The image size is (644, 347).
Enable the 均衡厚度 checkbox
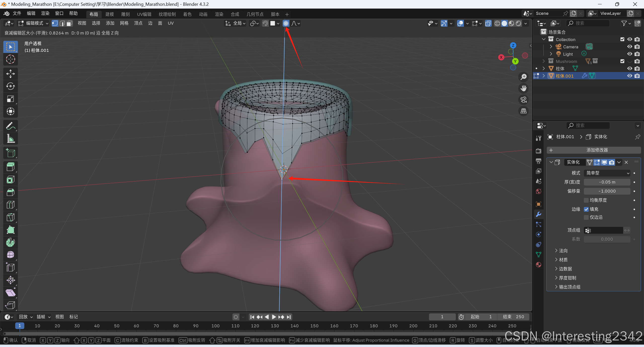point(586,200)
